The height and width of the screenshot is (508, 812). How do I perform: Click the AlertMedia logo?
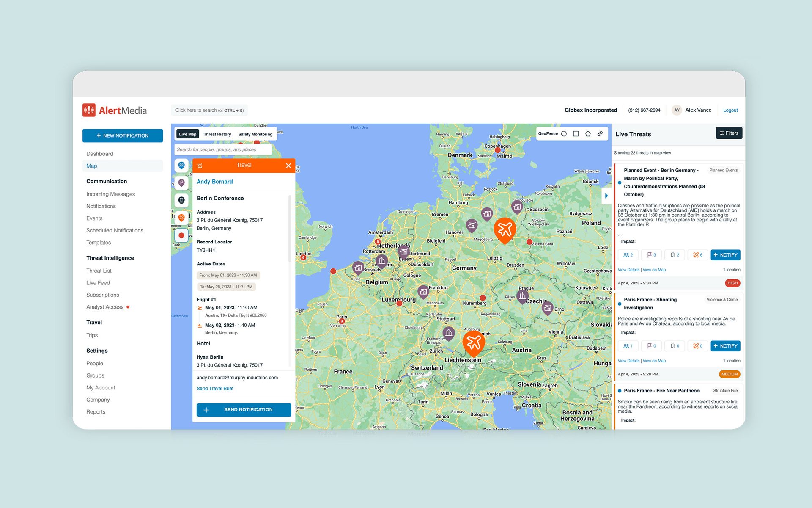click(x=115, y=110)
